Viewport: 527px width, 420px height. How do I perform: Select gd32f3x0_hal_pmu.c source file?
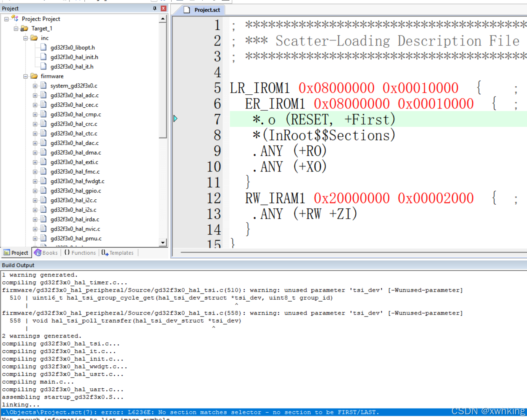(76, 239)
